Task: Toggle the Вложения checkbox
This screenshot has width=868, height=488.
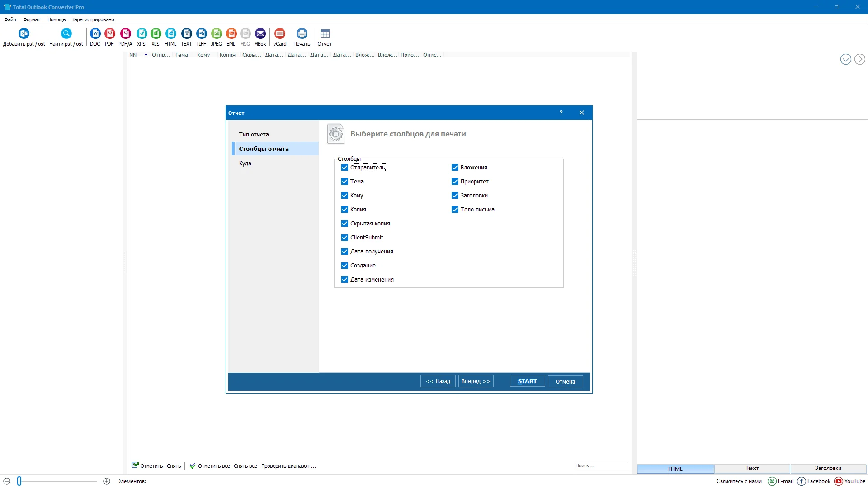Action: coord(455,168)
